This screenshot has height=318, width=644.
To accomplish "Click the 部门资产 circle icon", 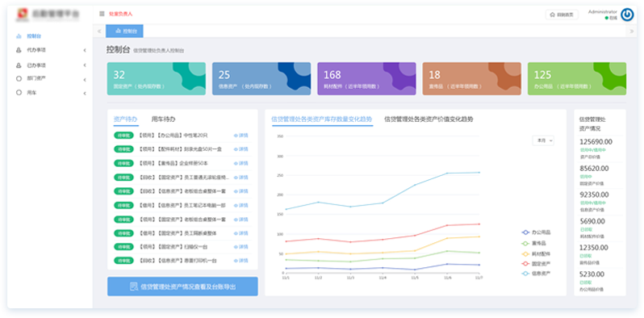I will (x=19, y=78).
